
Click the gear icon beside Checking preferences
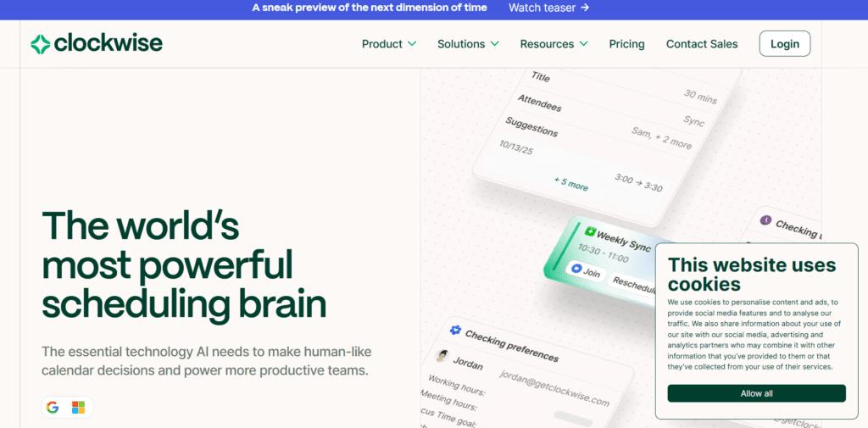coord(455,330)
